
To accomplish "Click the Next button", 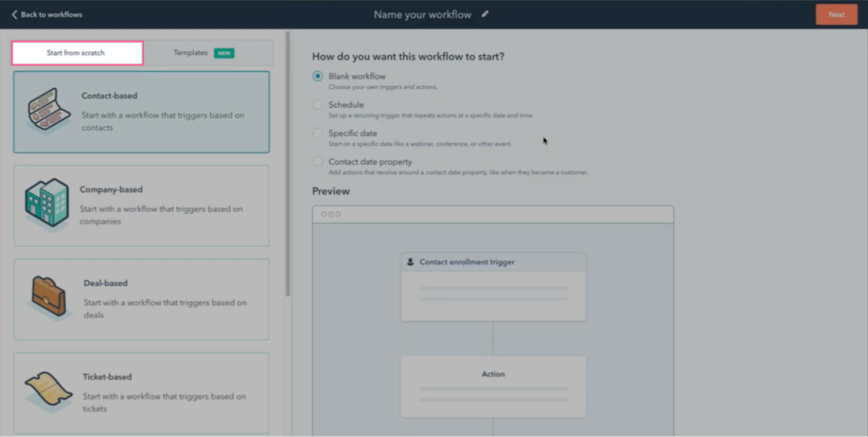I will 837,14.
